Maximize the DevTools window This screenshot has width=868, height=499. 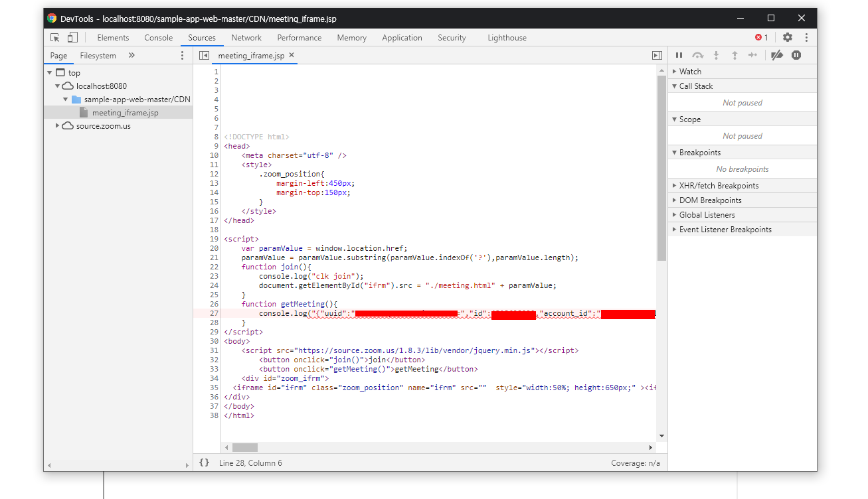[x=771, y=19]
